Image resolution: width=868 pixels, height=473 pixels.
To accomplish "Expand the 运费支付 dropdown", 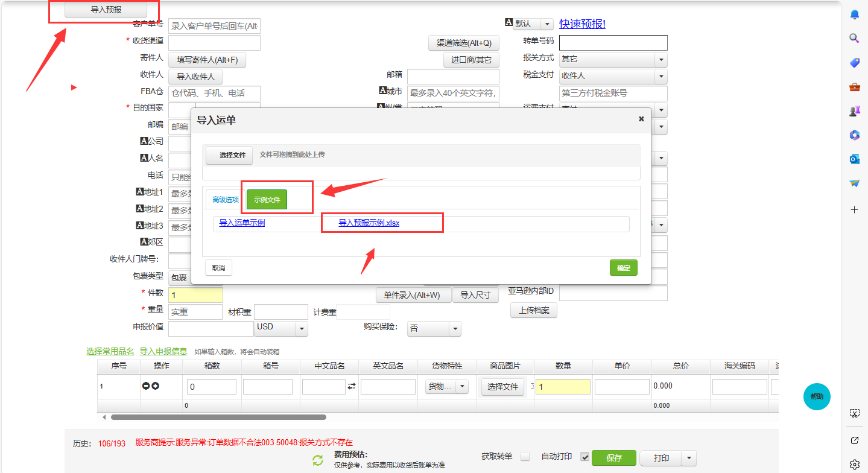I will click(x=662, y=110).
